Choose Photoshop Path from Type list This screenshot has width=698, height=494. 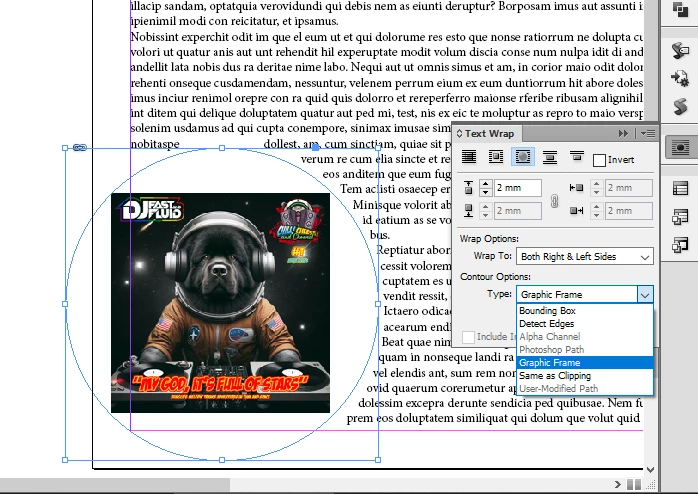tap(585, 349)
